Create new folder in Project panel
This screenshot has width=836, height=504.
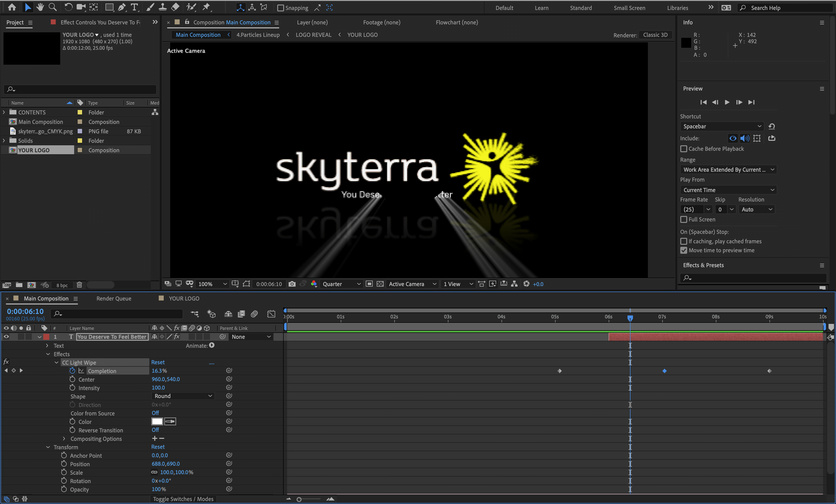[19, 285]
